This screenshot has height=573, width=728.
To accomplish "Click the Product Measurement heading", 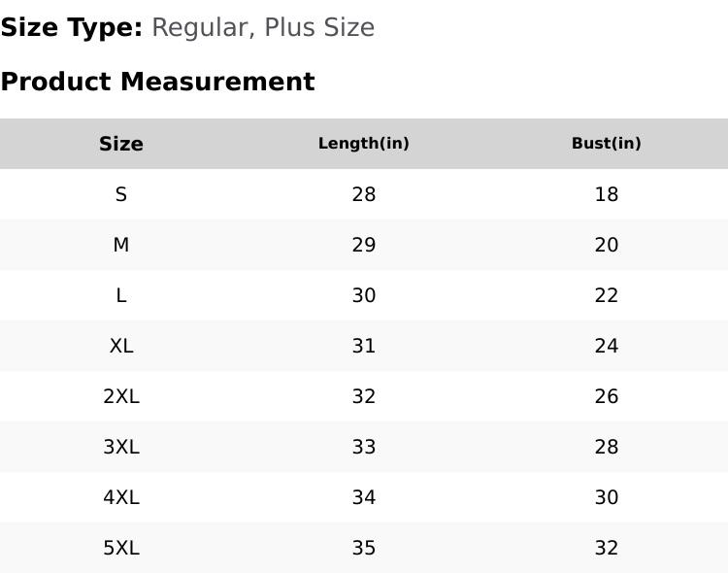I will 157,82.
